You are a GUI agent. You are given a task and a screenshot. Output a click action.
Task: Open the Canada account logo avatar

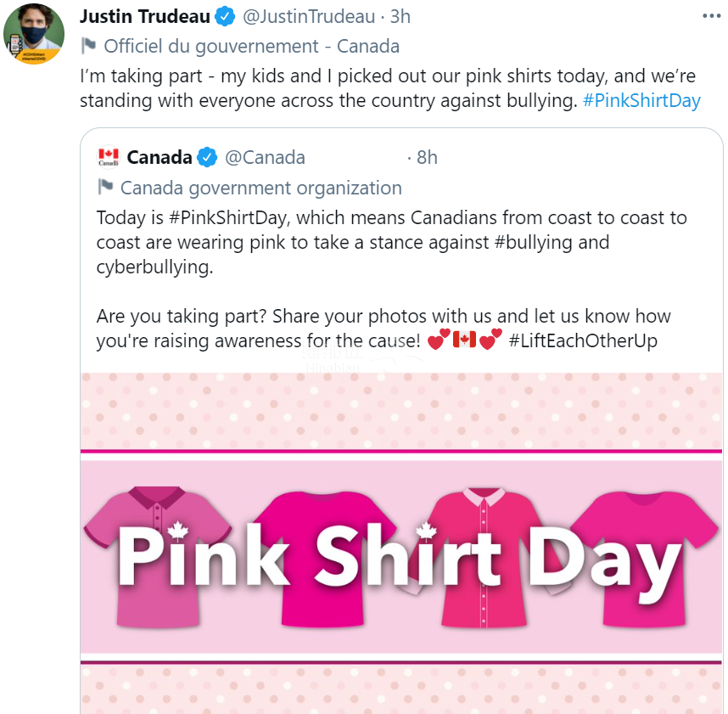tap(109, 157)
